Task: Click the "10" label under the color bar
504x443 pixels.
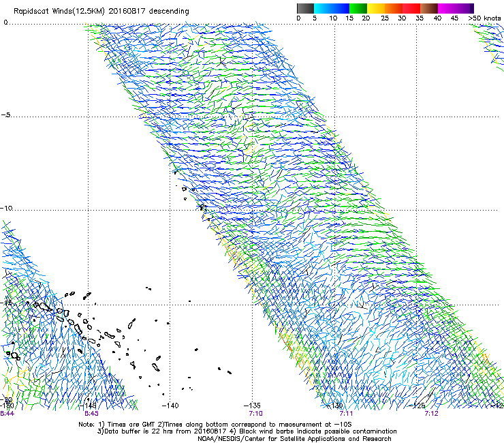Action: [x=333, y=18]
